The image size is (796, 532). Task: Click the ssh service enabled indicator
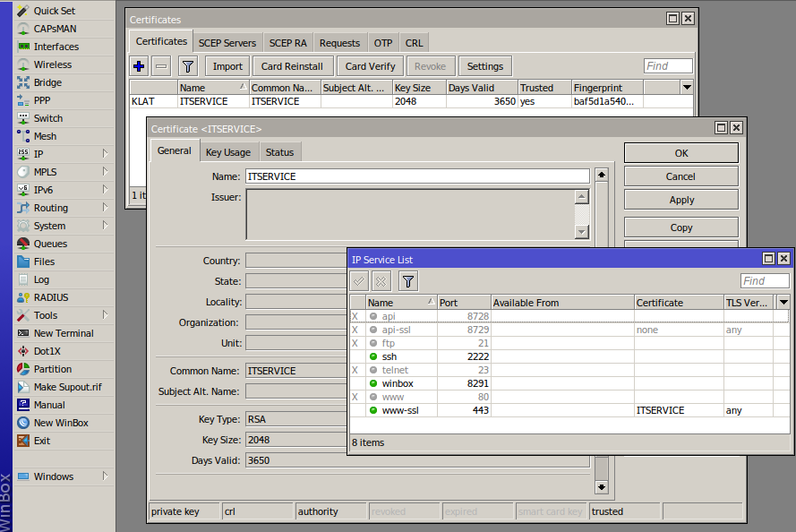coord(372,356)
